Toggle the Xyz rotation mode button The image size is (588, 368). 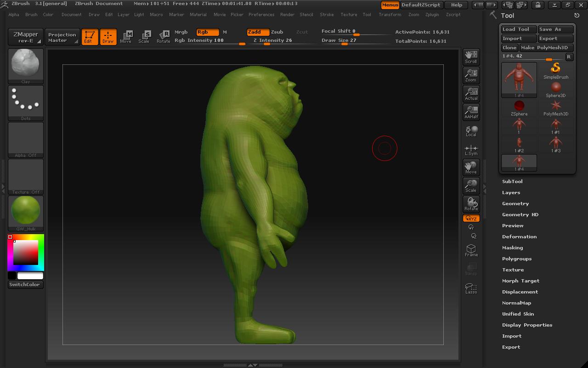tap(471, 218)
